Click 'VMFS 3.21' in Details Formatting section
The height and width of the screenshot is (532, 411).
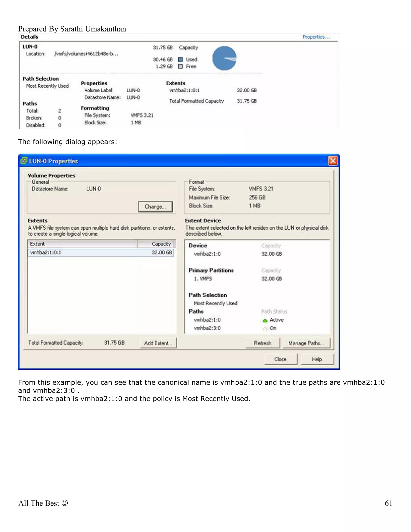(x=142, y=115)
